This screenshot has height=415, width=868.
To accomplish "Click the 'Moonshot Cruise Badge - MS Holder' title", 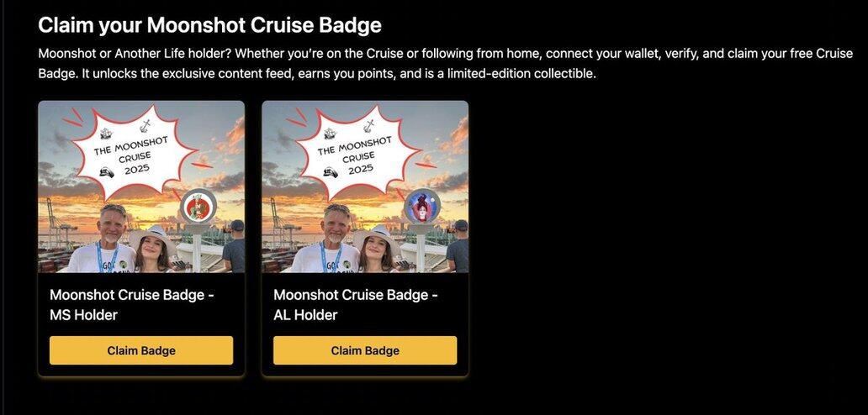I will pyautogui.click(x=132, y=305).
